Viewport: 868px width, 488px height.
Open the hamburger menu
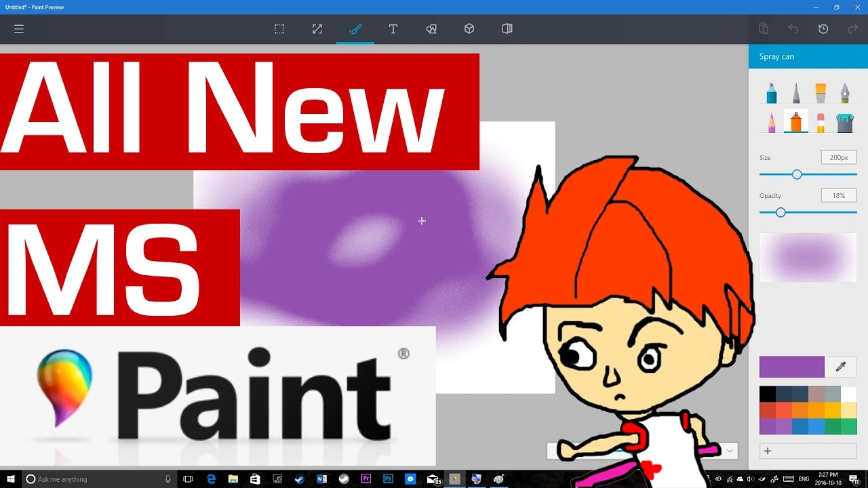(19, 29)
